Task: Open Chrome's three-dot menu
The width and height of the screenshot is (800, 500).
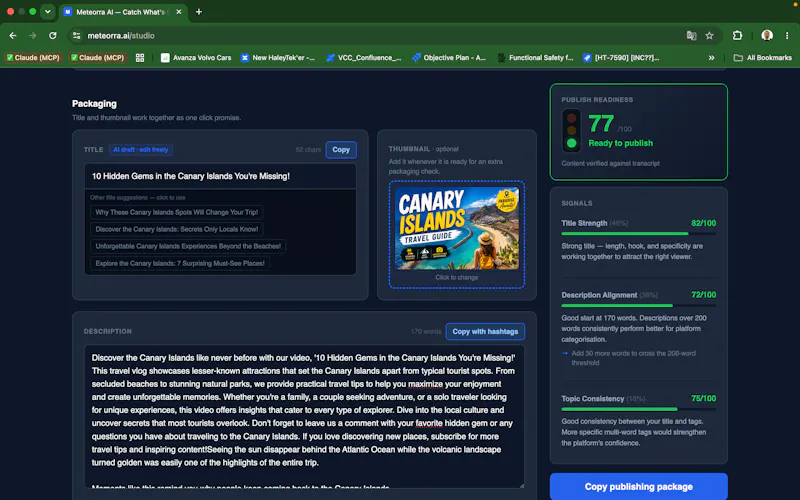Action: click(x=787, y=36)
